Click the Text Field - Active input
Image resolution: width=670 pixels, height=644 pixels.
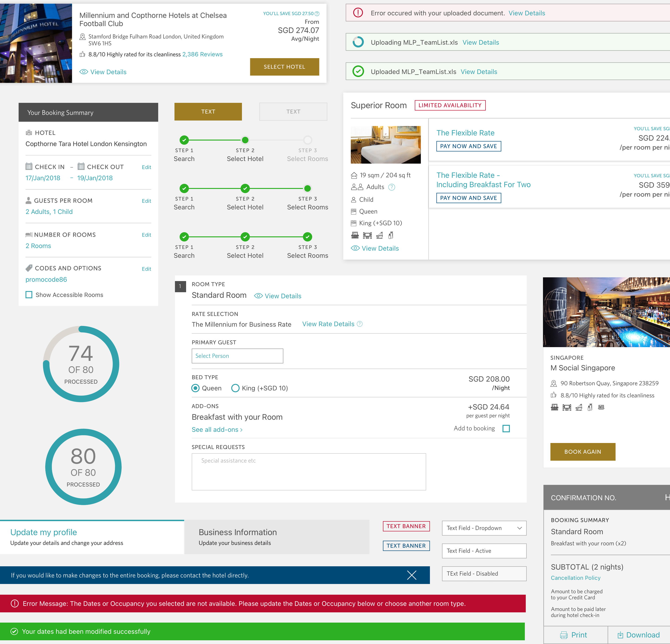pyautogui.click(x=484, y=551)
